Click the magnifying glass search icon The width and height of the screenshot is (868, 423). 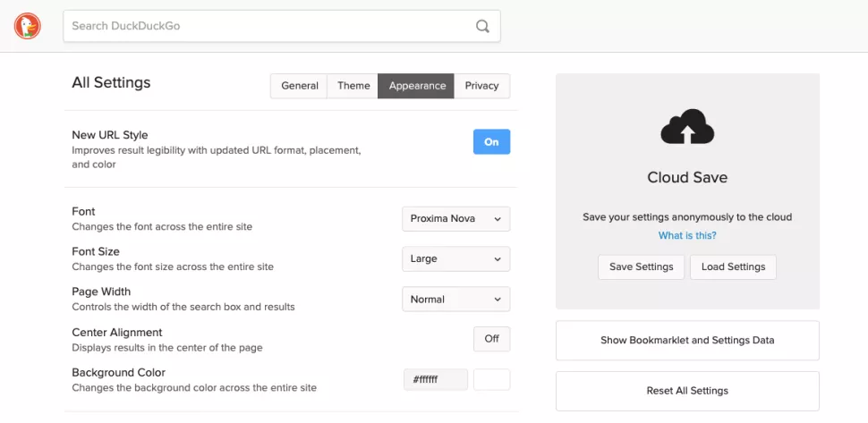[482, 26]
